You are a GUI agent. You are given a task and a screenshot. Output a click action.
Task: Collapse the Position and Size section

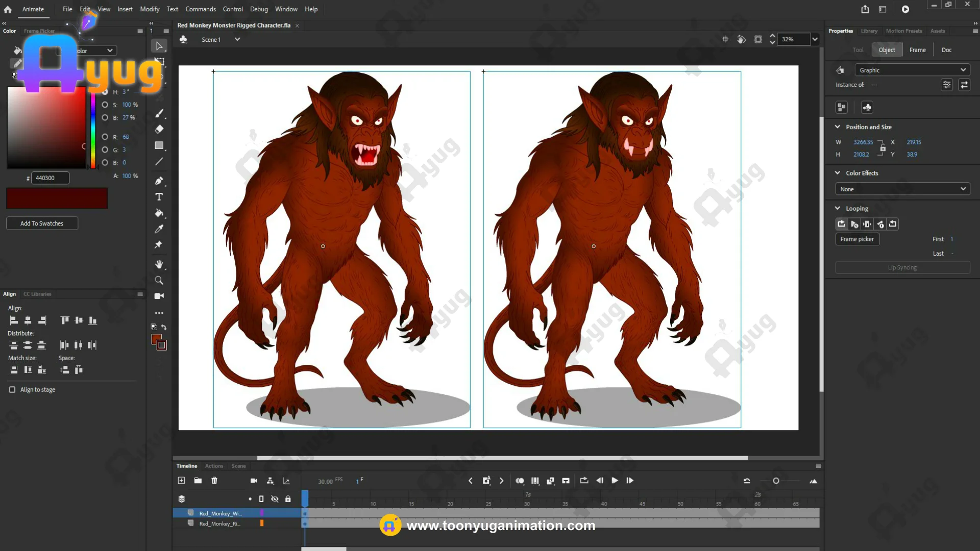(x=838, y=127)
